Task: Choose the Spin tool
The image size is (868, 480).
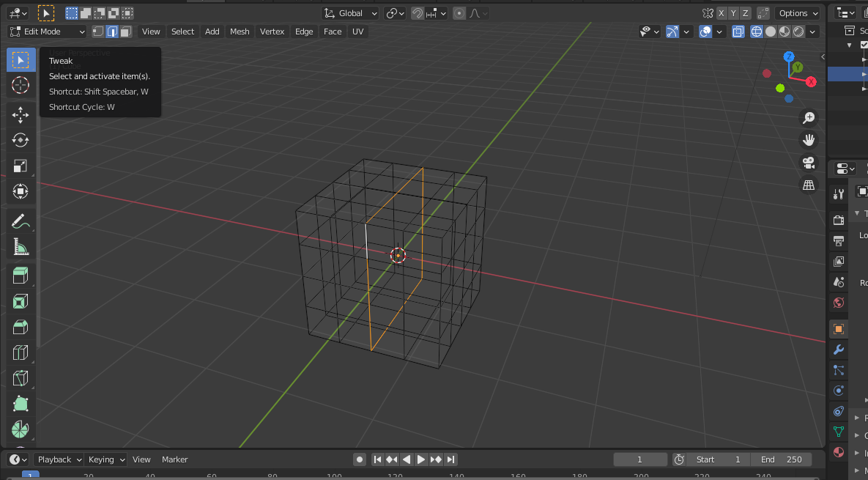Action: (21, 429)
